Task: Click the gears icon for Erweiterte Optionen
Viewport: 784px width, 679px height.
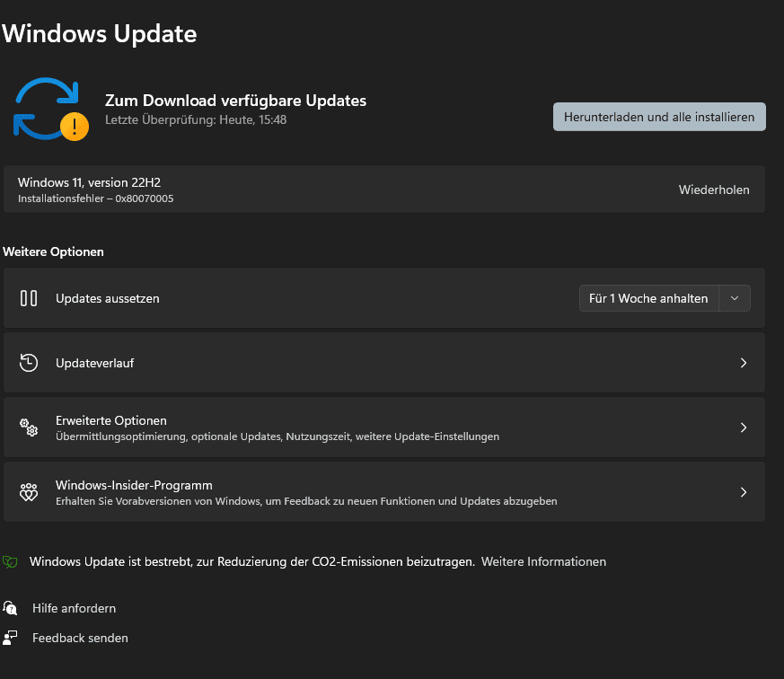Action: (x=29, y=428)
